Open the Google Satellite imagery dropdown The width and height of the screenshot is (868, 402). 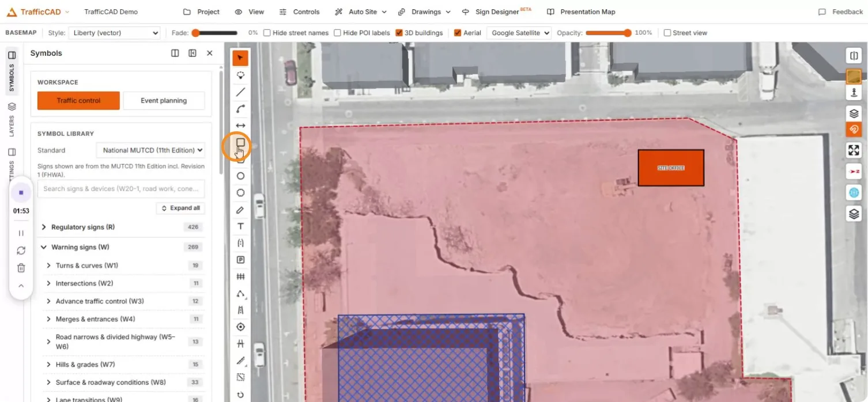tap(519, 33)
